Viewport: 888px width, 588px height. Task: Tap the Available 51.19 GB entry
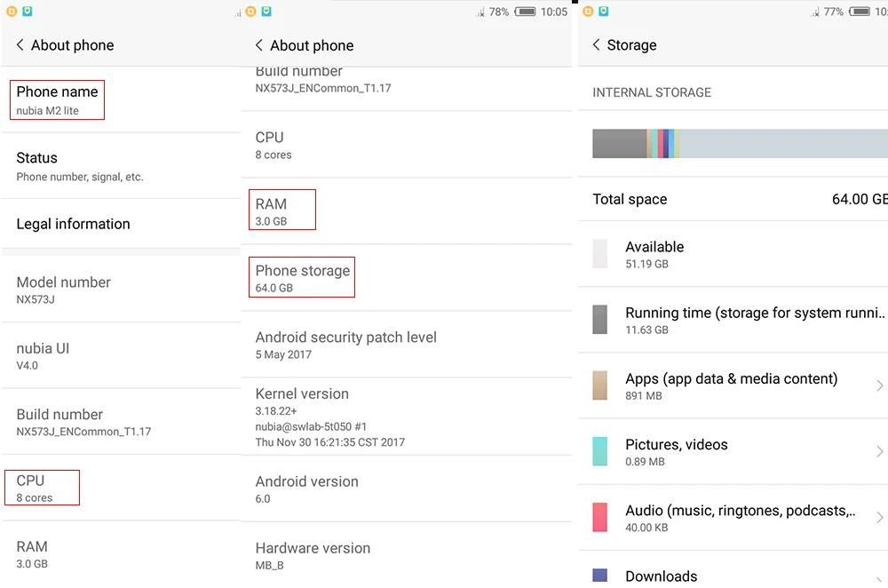[733, 254]
